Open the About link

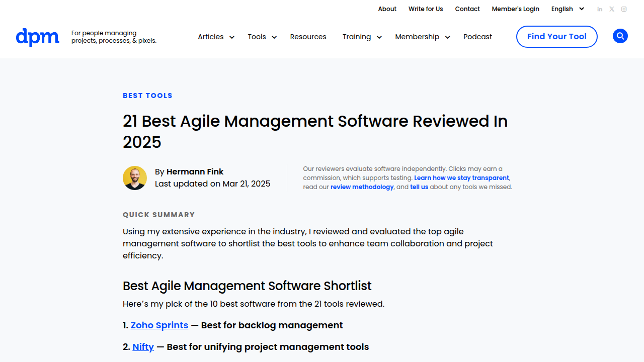387,9
